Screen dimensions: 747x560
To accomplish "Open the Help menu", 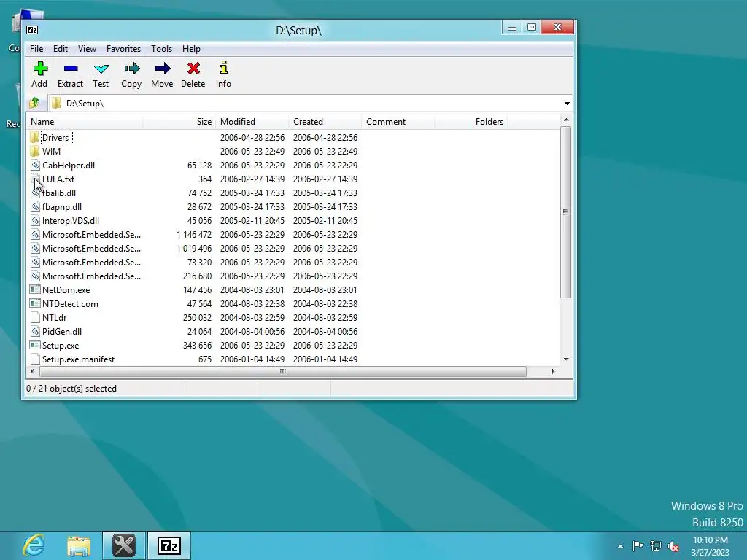I will pos(191,49).
